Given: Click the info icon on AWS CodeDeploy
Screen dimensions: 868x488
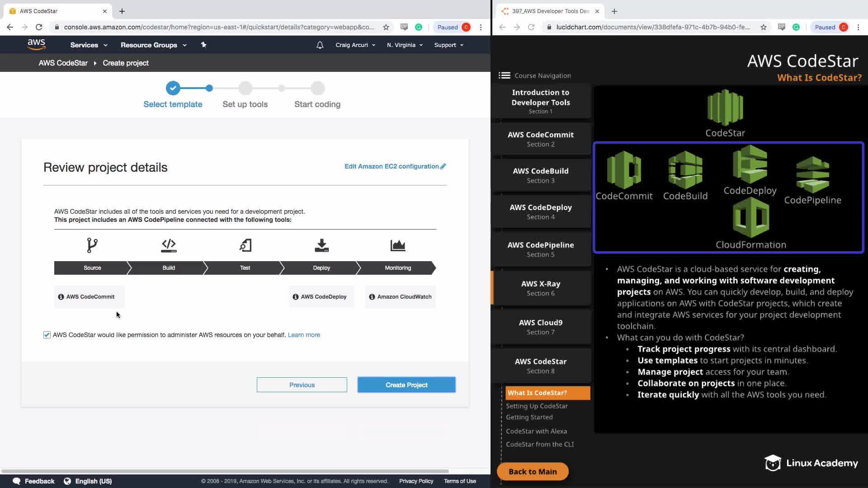Looking at the screenshot, I should [296, 297].
